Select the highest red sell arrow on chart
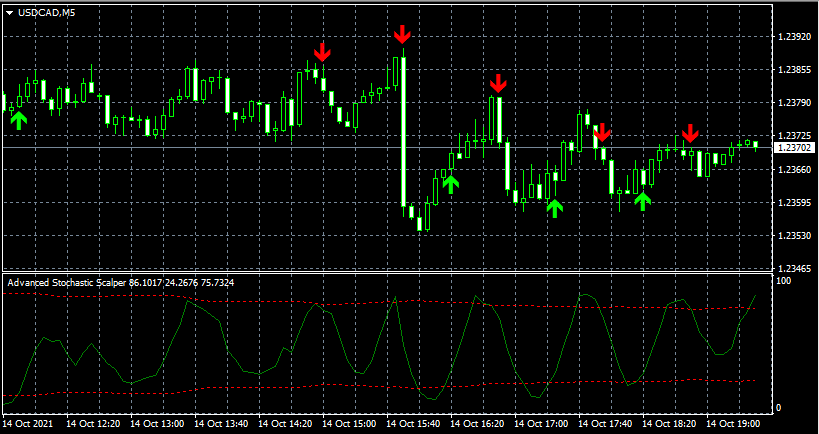Screen dimensions: 819x434 click(402, 34)
